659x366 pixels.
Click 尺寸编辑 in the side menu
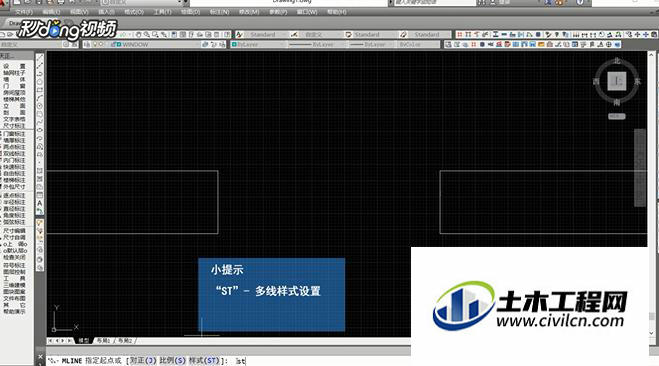click(x=15, y=231)
